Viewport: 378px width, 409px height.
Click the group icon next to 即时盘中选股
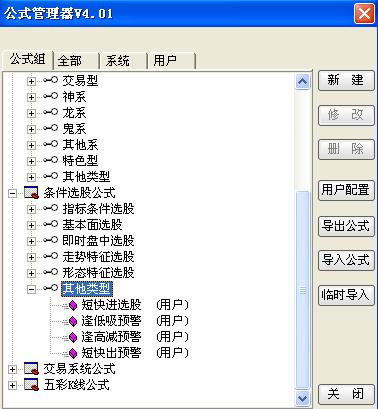(51, 240)
